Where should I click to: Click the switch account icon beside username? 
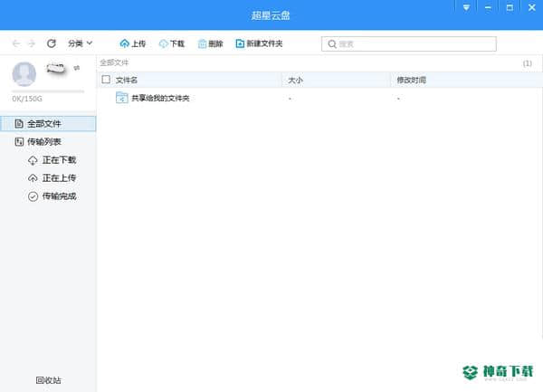(x=77, y=68)
